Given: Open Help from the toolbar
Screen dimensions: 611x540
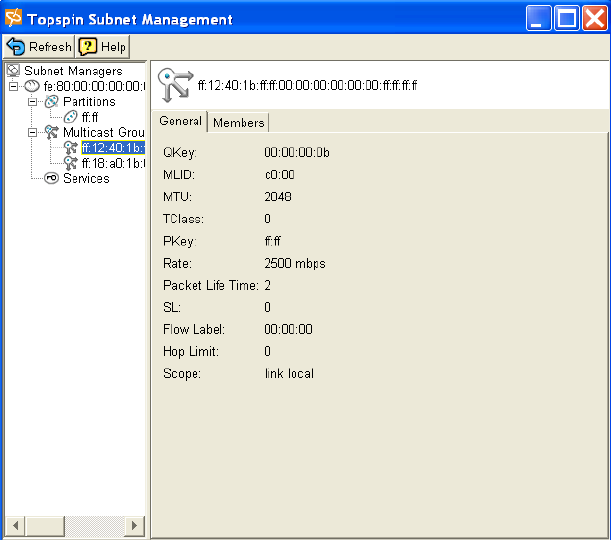Looking at the screenshot, I should pyautogui.click(x=103, y=47).
